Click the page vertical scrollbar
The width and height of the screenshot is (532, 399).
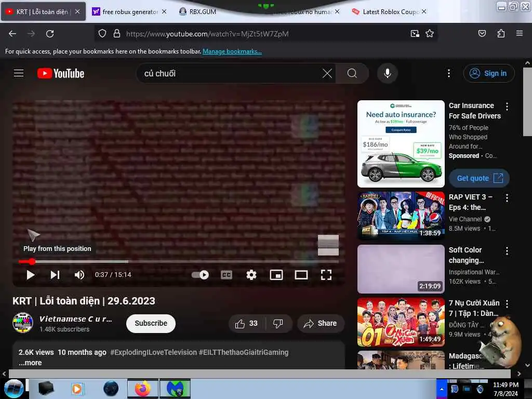pos(527,102)
